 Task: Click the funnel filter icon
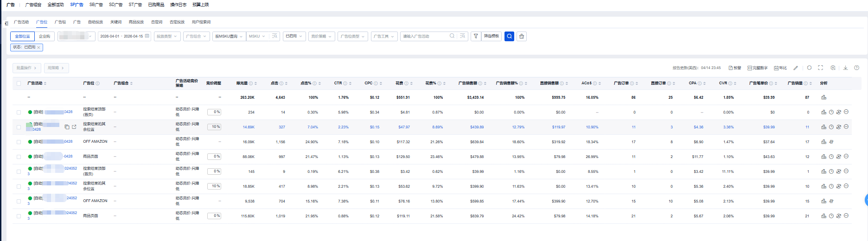[x=476, y=36]
